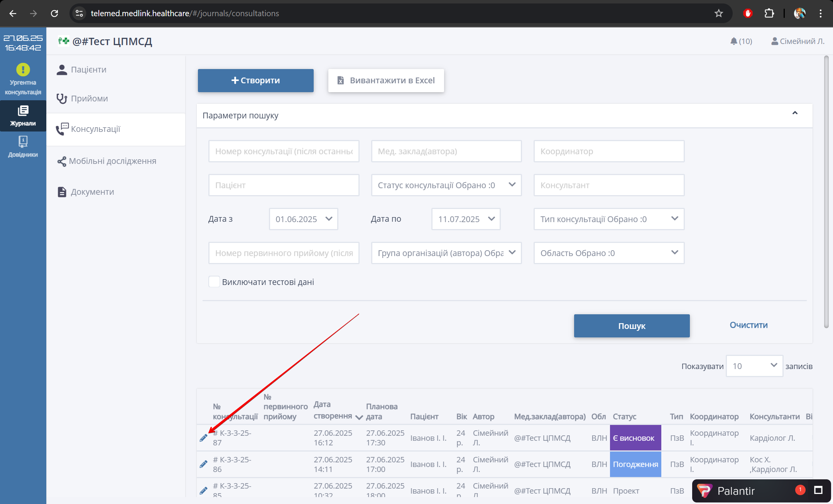This screenshot has height=504, width=833.
Task: Enable the Виключати тестові дані checkbox
Action: pos(214,282)
